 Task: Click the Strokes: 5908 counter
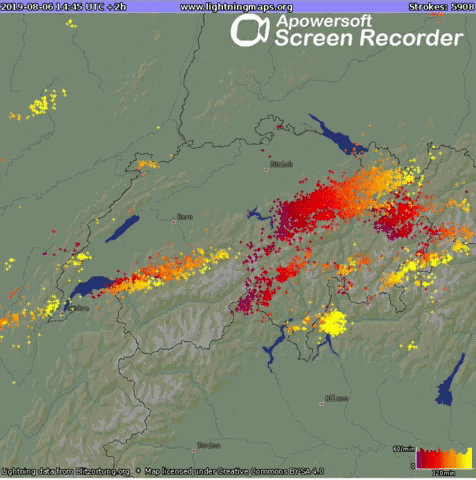[441, 7]
